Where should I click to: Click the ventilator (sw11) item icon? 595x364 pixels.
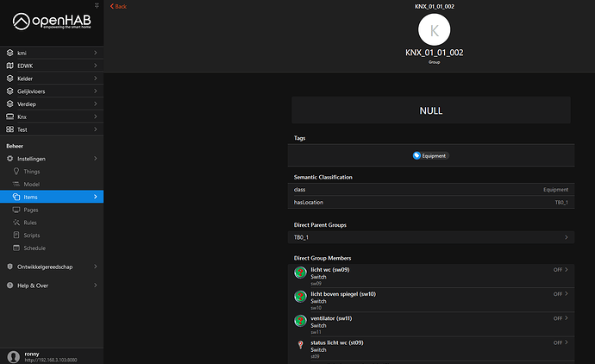300,321
